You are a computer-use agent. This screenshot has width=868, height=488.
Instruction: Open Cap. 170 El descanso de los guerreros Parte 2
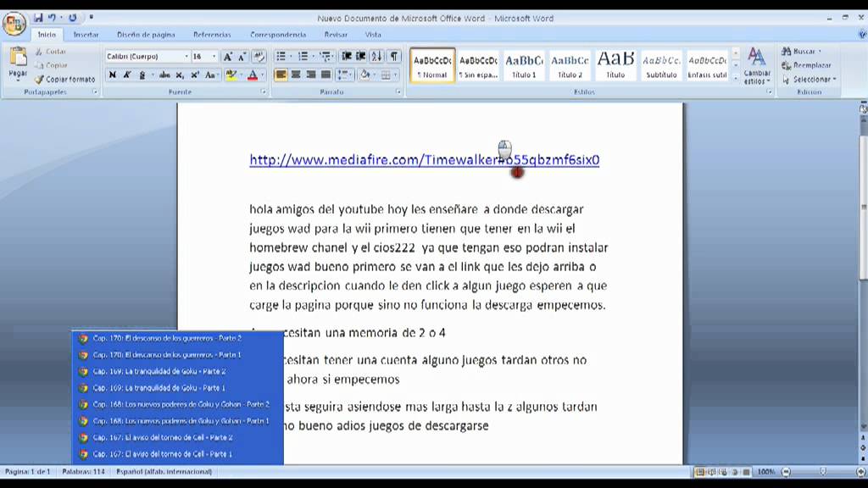167,338
